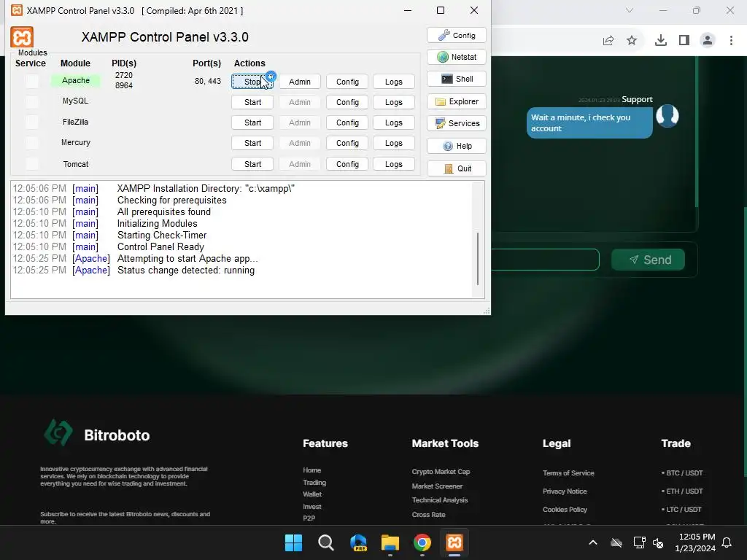The height and width of the screenshot is (560, 747).
Task: Launch the XAMPP Shell
Action: point(457,79)
